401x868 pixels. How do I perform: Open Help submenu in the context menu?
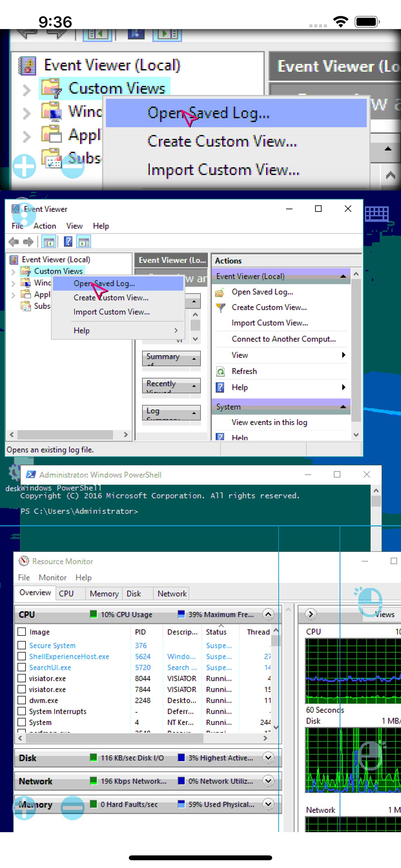[118, 331]
